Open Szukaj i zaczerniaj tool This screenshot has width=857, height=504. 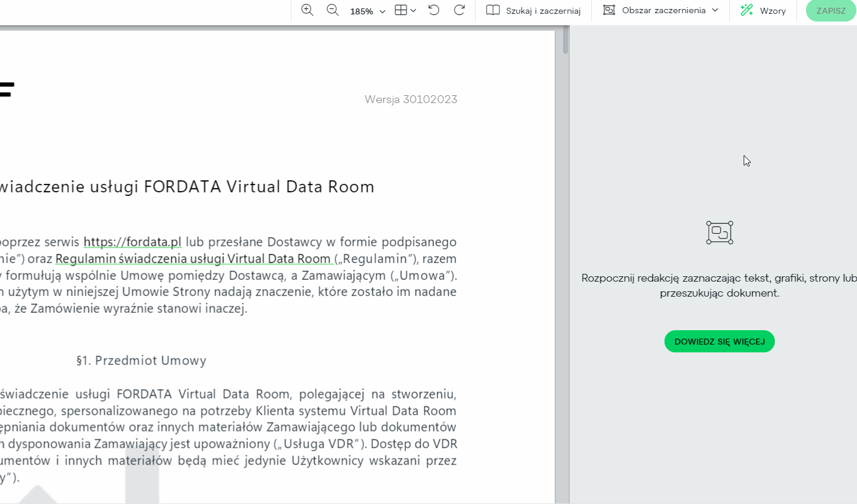click(x=533, y=11)
